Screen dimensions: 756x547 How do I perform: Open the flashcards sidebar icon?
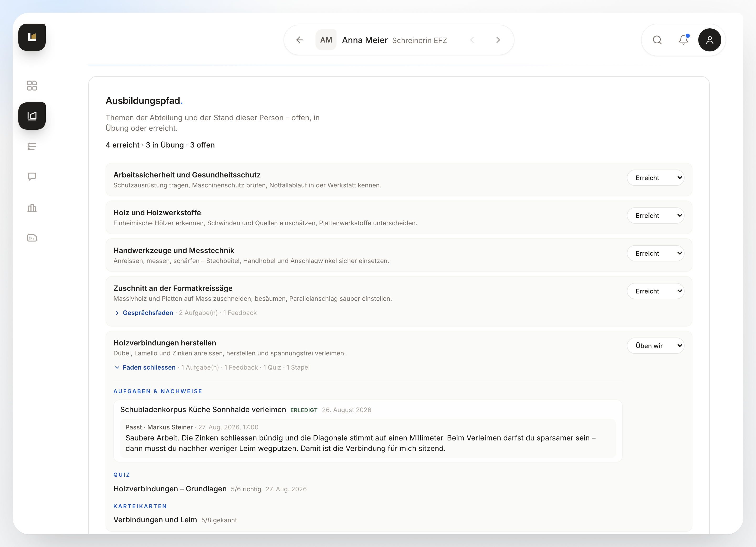pyautogui.click(x=32, y=238)
